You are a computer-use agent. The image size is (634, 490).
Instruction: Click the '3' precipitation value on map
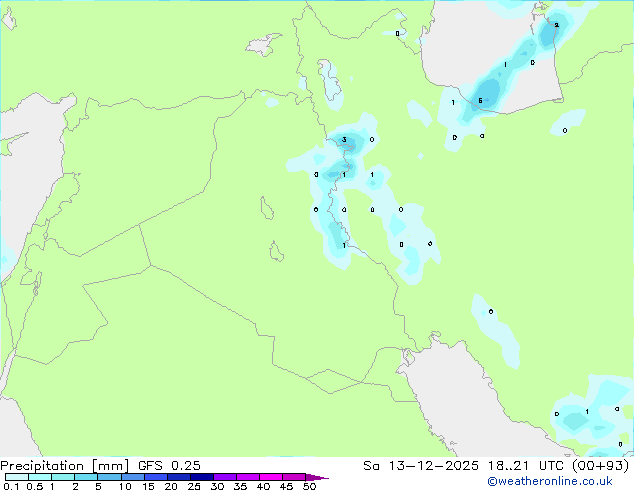[344, 140]
